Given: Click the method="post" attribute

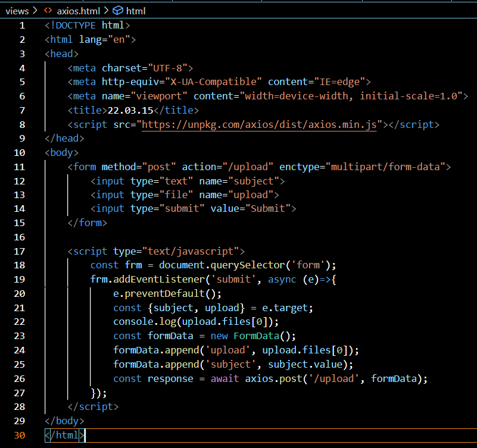Looking at the screenshot, I should click(x=139, y=167).
